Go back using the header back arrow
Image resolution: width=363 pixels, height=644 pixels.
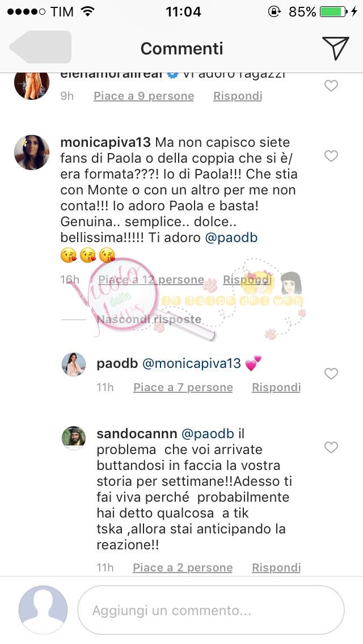tap(40, 47)
